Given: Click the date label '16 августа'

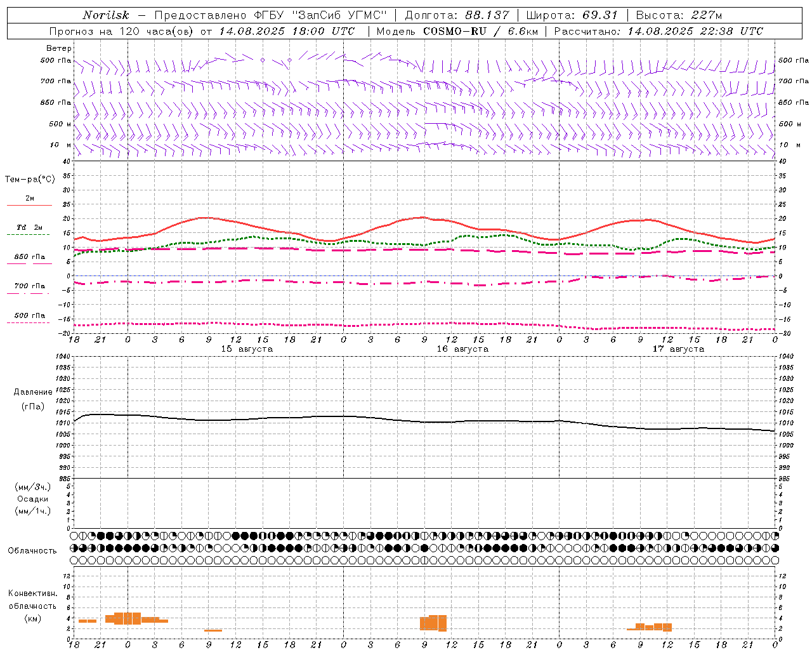Looking at the screenshot, I should point(462,349).
